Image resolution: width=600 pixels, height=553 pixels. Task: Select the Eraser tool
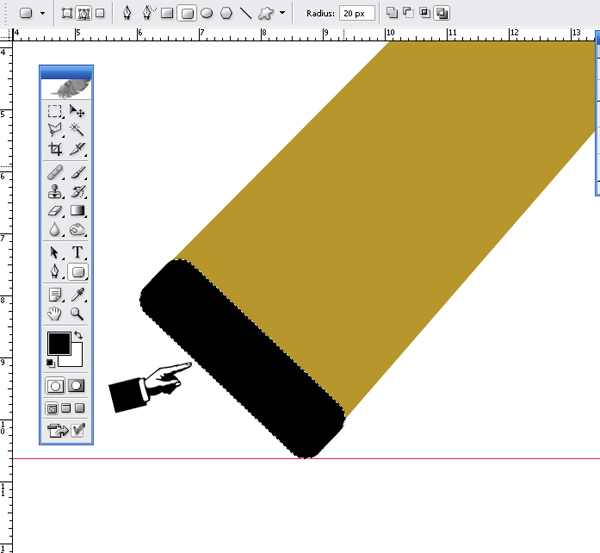(x=55, y=210)
